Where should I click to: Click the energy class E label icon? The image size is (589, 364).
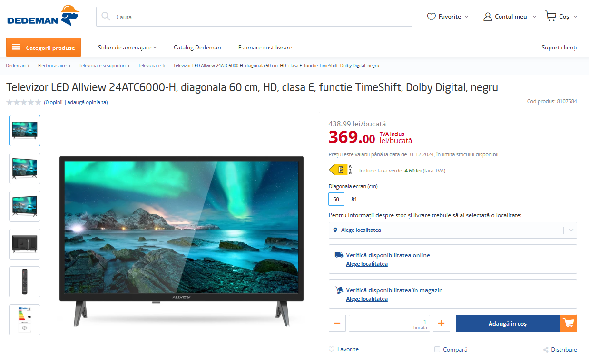tap(342, 170)
